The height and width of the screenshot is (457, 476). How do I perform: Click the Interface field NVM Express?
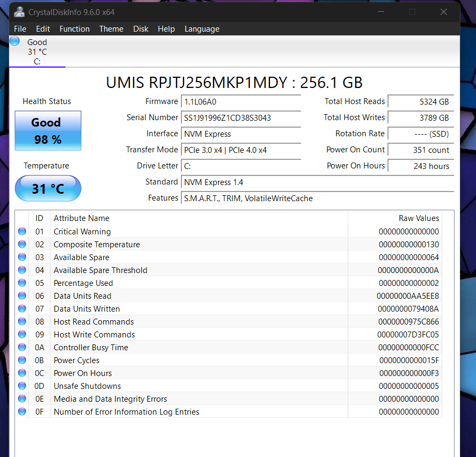click(241, 134)
